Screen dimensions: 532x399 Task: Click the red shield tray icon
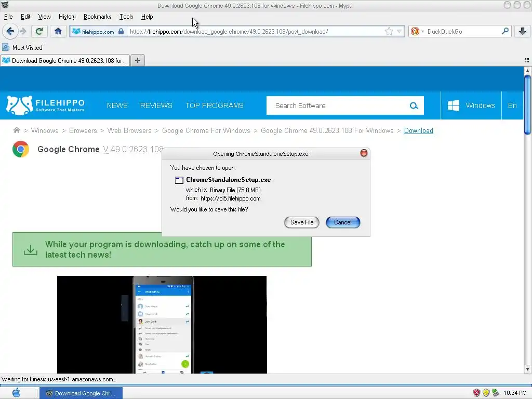[477, 393]
